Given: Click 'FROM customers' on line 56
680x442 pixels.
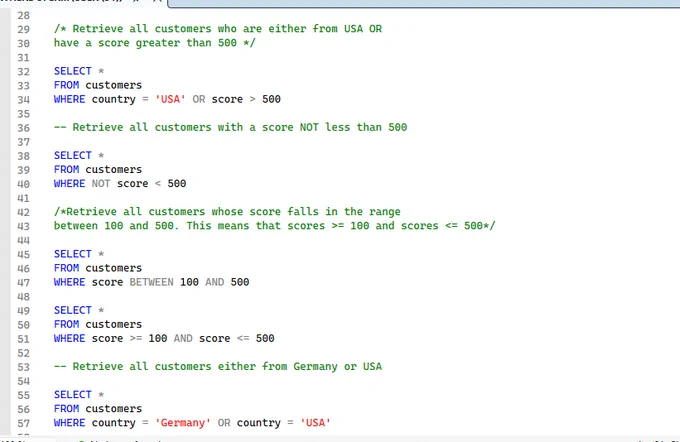Looking at the screenshot, I should coord(98,409).
